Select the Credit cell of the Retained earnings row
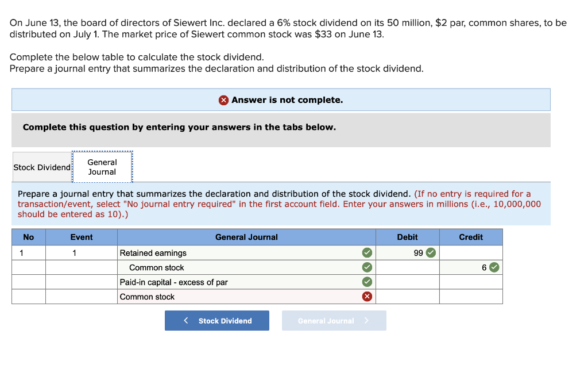This screenshot has width=588, height=372. click(470, 252)
